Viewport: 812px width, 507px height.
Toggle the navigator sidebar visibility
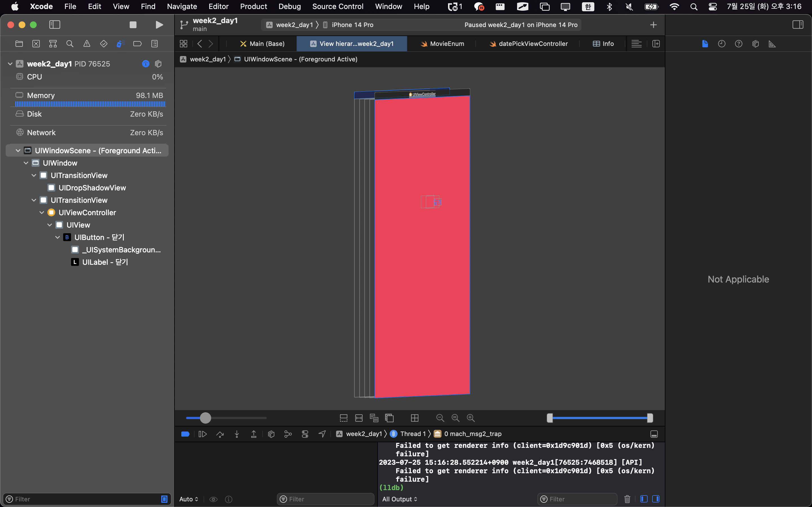[55, 25]
